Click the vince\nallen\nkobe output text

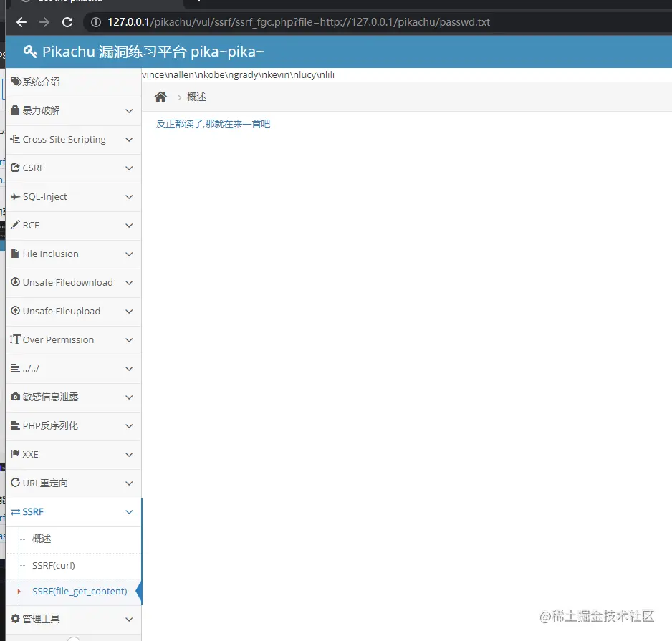pyautogui.click(x=239, y=75)
